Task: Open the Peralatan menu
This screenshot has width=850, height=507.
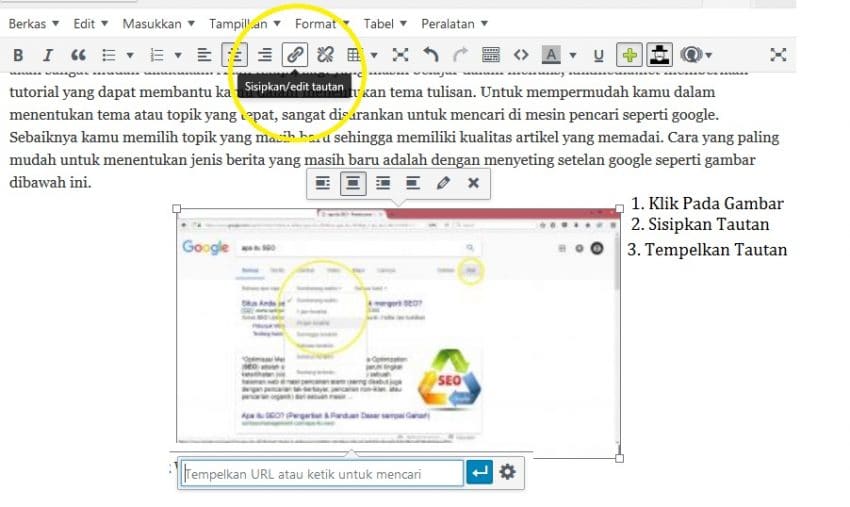Action: tap(454, 24)
